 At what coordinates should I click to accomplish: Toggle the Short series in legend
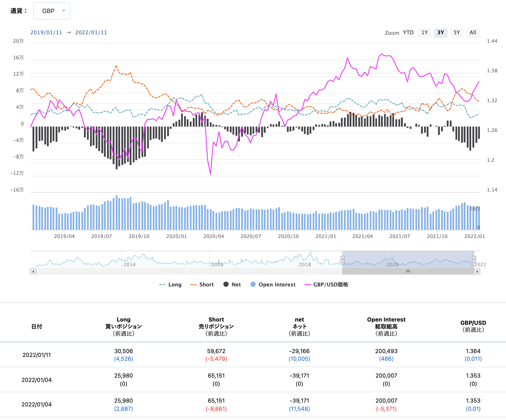click(x=202, y=285)
